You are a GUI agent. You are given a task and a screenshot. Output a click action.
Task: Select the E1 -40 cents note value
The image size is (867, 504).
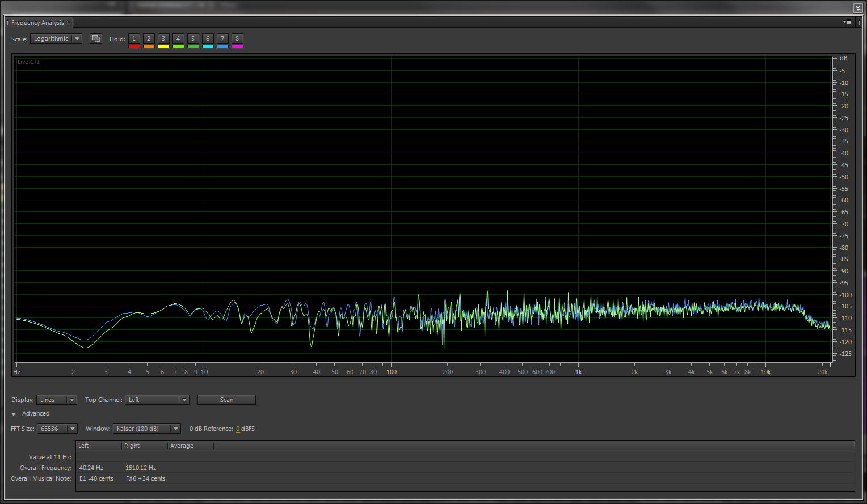tap(96, 478)
